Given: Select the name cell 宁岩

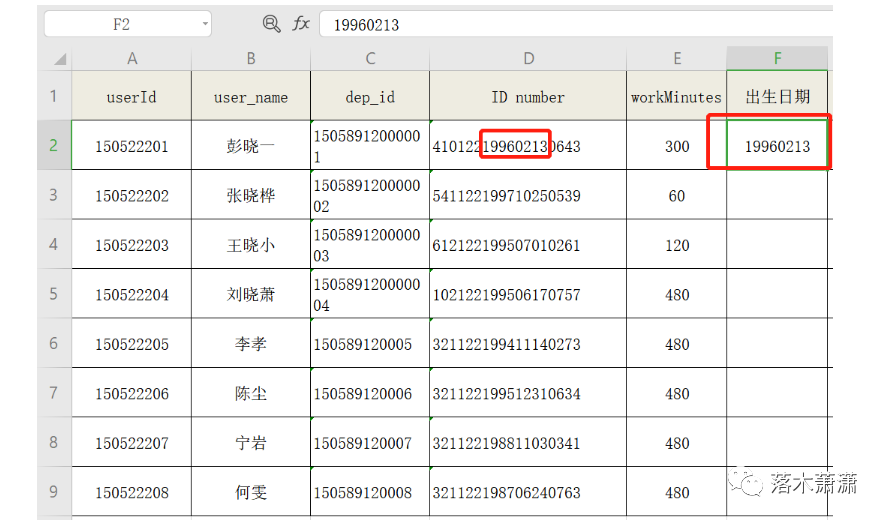Looking at the screenshot, I should [x=251, y=442].
